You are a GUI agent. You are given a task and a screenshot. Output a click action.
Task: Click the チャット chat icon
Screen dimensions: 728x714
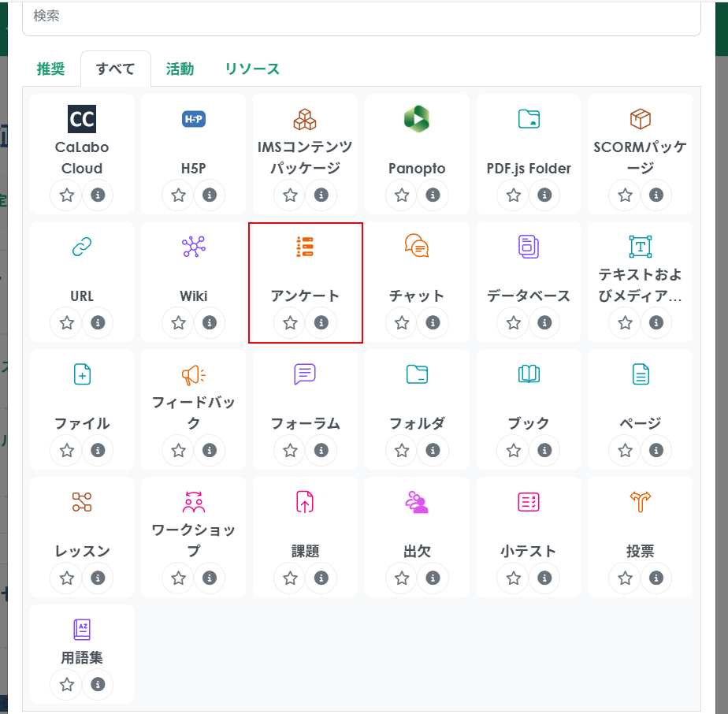click(x=417, y=247)
